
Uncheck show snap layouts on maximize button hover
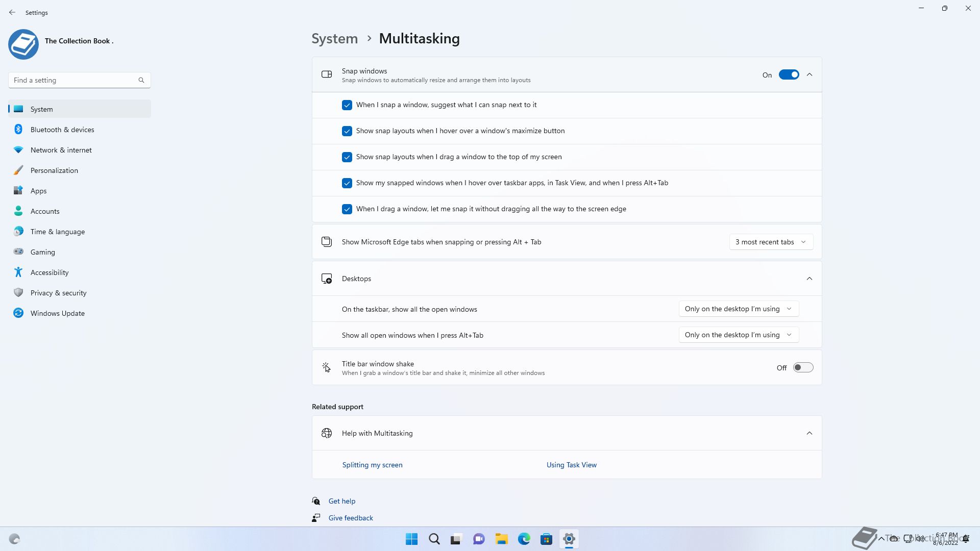point(347,131)
